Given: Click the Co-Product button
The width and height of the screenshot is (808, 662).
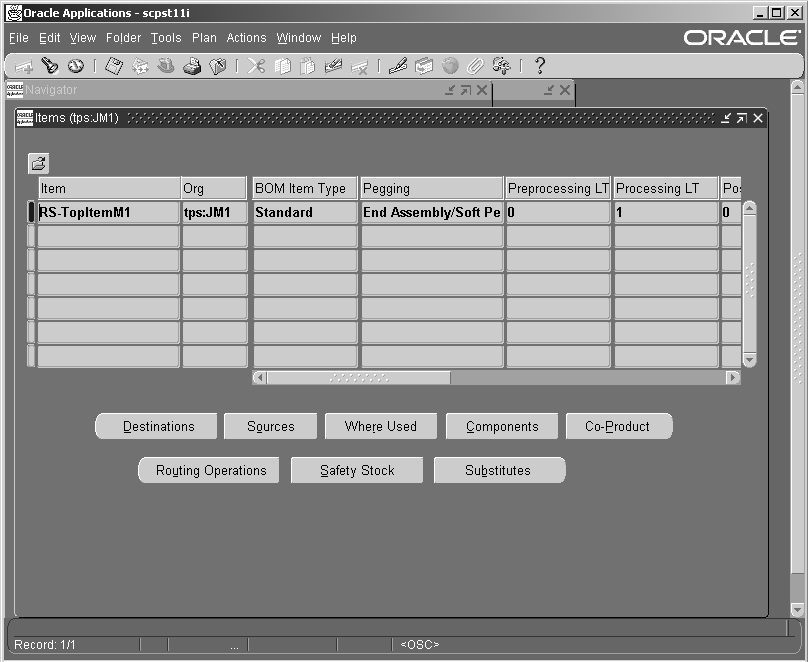Looking at the screenshot, I should click(x=619, y=426).
